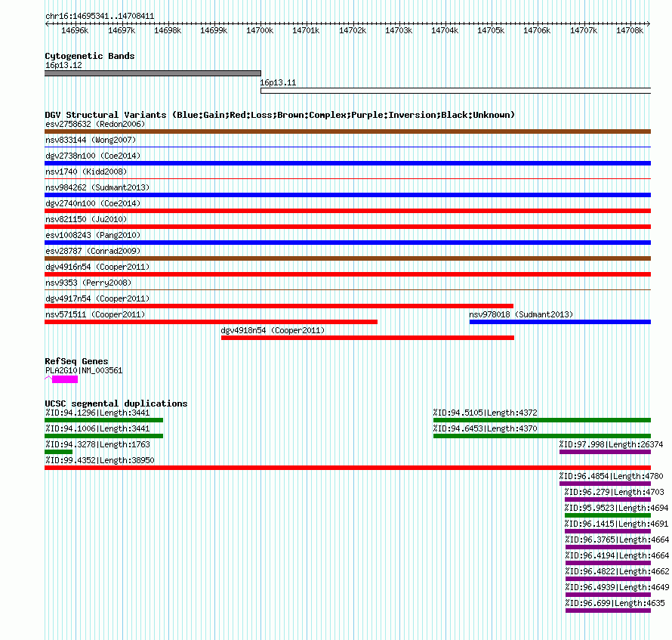Click the PLA2G10 magenta gene block
The height and width of the screenshot is (640, 672).
65,379
